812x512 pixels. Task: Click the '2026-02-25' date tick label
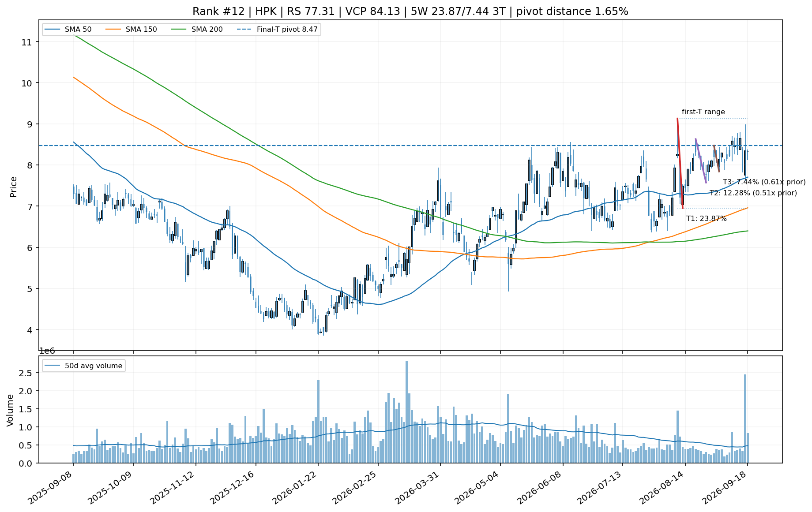coord(354,487)
